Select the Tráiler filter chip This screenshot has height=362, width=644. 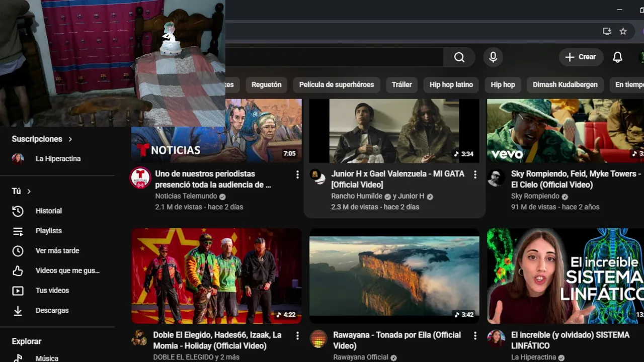[x=401, y=84]
